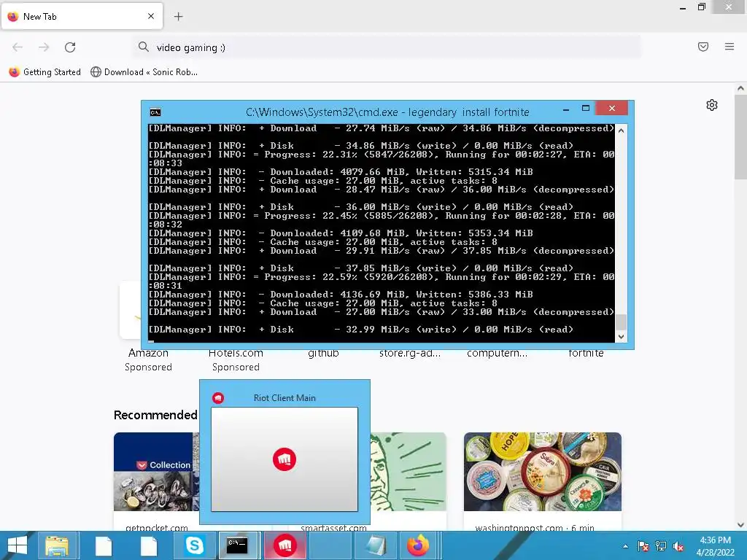Go forward using the browser forward arrow
This screenshot has height=560, width=747.
(x=44, y=47)
